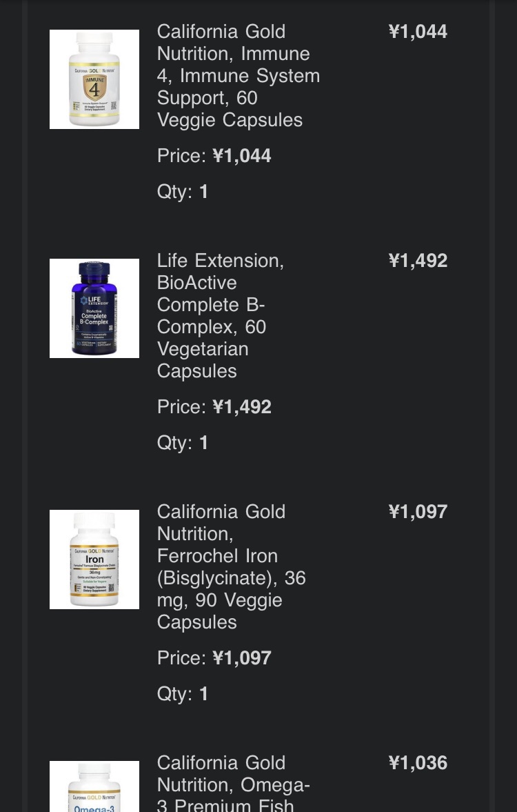This screenshot has width=517, height=812.
Task: Open the Ferrochel Iron Bisglycinate product title
Action: pos(230,566)
